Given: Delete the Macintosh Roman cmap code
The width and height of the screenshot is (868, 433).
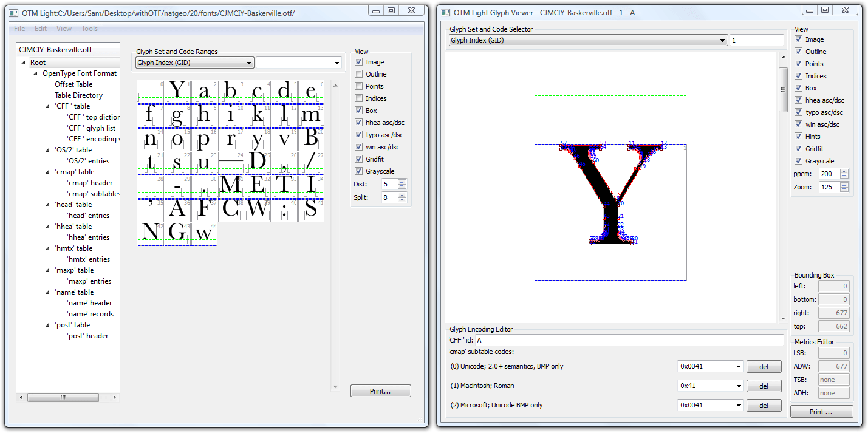Looking at the screenshot, I should click(764, 386).
